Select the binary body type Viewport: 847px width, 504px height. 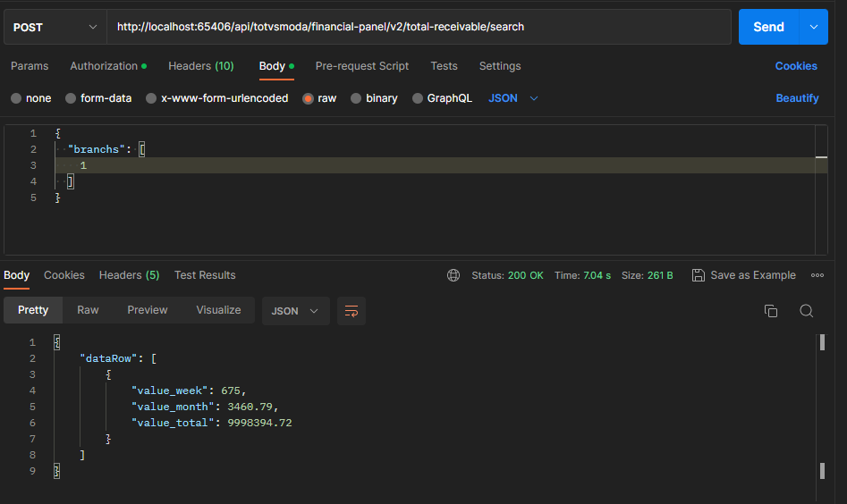pyautogui.click(x=356, y=98)
